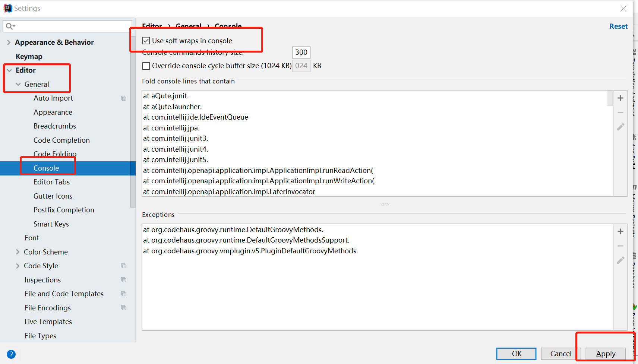Select the PluginDefaultGroovyMethods. exception entry
Screen dimensions: 638x364
[250, 251]
